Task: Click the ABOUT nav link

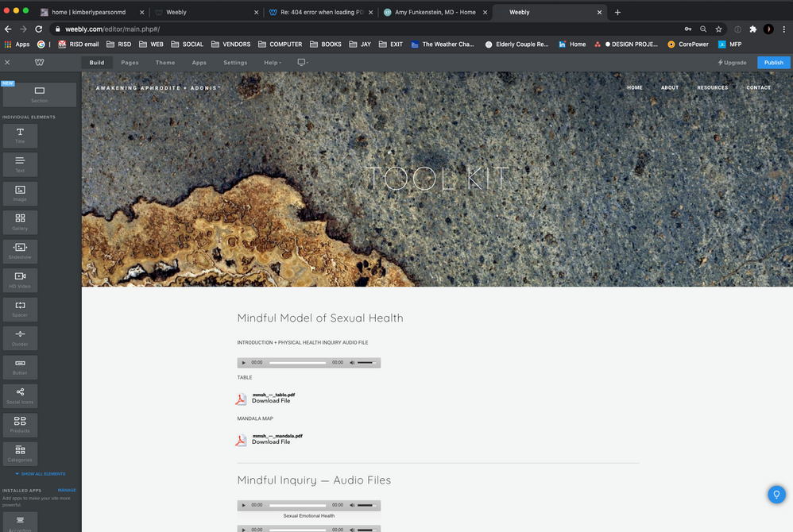Action: tap(670, 88)
